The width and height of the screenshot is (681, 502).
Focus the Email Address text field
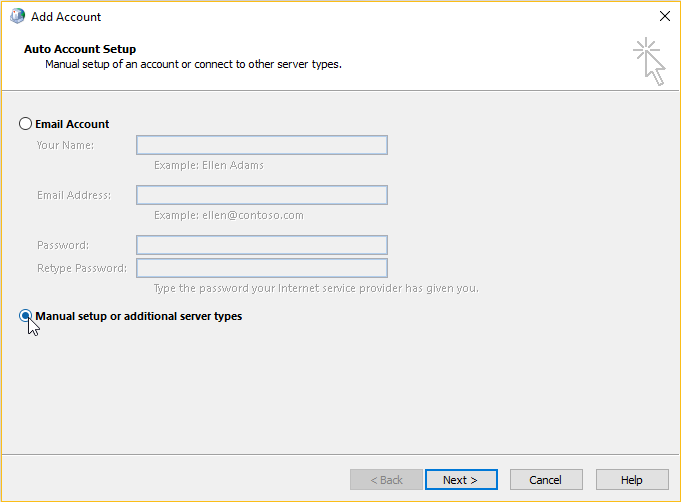pos(262,195)
